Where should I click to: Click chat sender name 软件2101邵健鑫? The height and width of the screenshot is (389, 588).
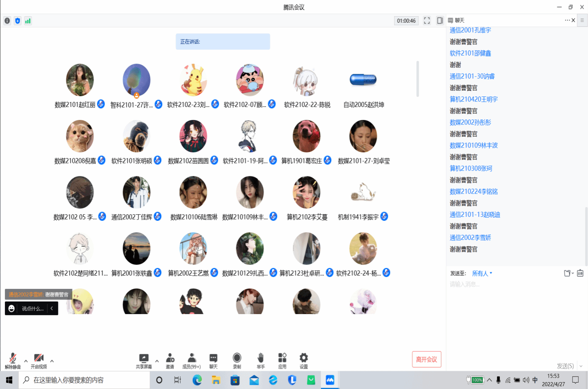click(x=470, y=53)
